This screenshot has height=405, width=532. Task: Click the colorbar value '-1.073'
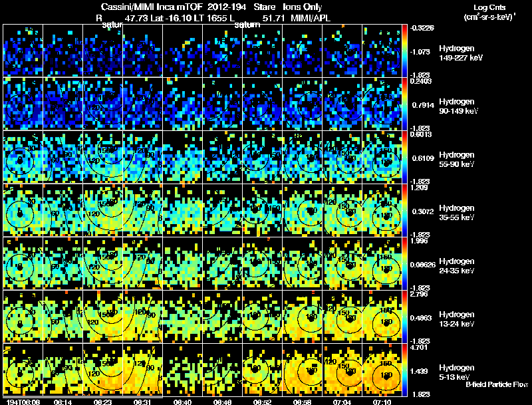click(x=420, y=52)
